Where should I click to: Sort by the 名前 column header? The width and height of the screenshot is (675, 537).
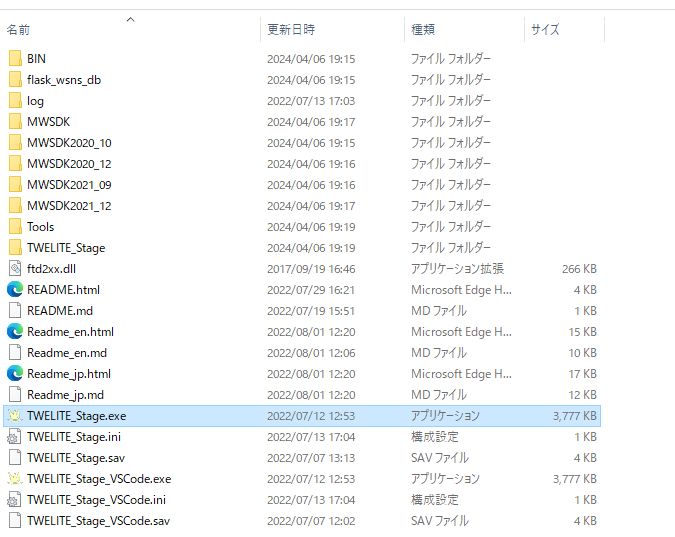pyautogui.click(x=18, y=30)
